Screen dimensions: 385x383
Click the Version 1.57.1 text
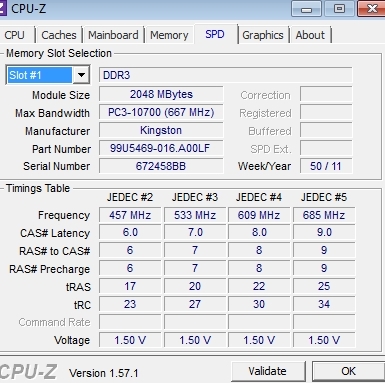tap(104, 373)
